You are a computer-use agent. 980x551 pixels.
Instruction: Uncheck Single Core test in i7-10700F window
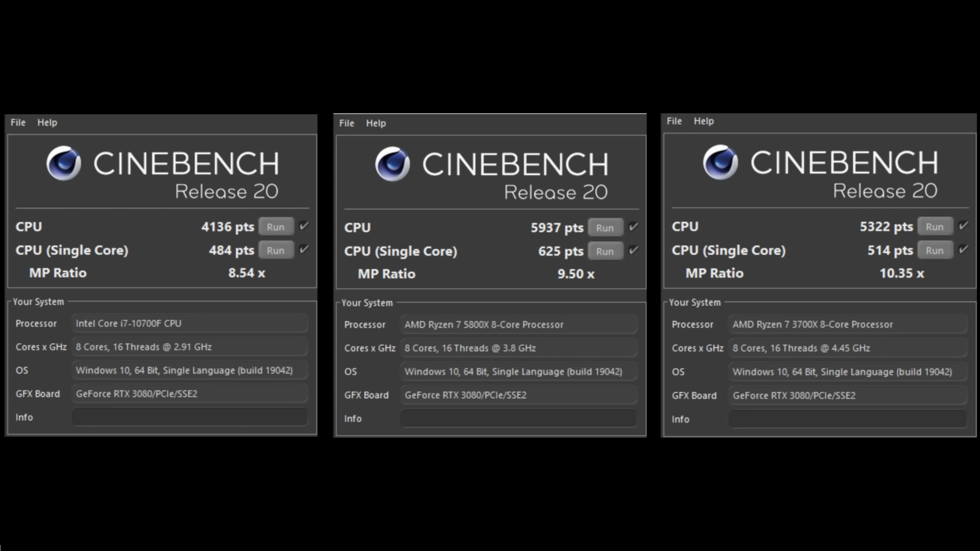[304, 249]
